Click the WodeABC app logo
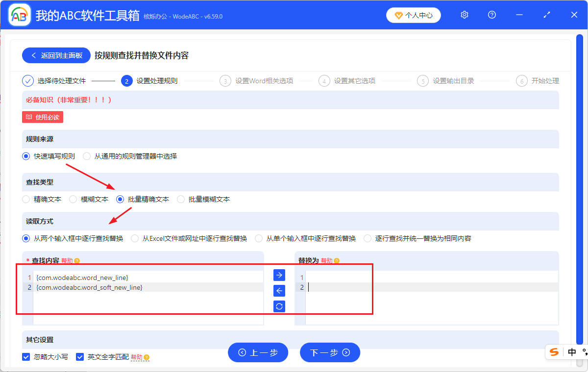 point(19,15)
